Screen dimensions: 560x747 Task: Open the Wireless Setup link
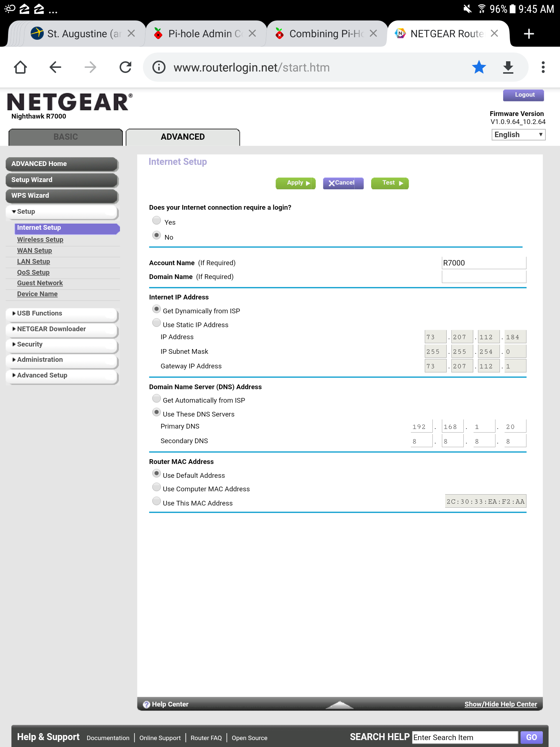tap(40, 240)
